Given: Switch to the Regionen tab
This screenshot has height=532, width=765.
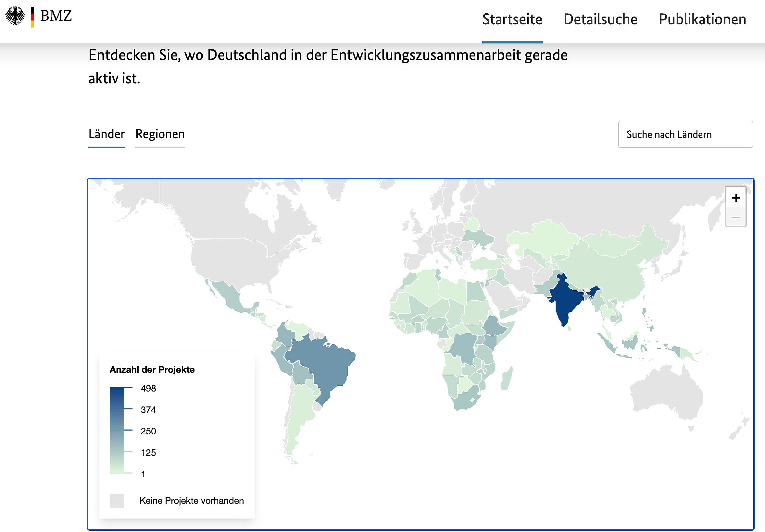Looking at the screenshot, I should (160, 134).
